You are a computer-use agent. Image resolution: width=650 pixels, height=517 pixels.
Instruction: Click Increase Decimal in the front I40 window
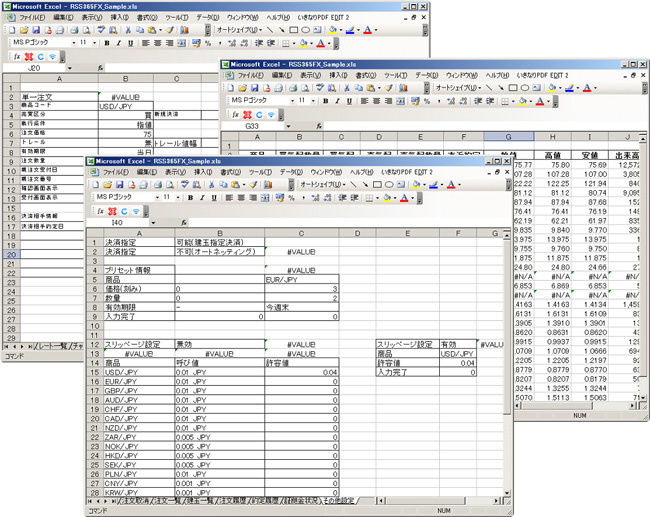click(x=315, y=198)
